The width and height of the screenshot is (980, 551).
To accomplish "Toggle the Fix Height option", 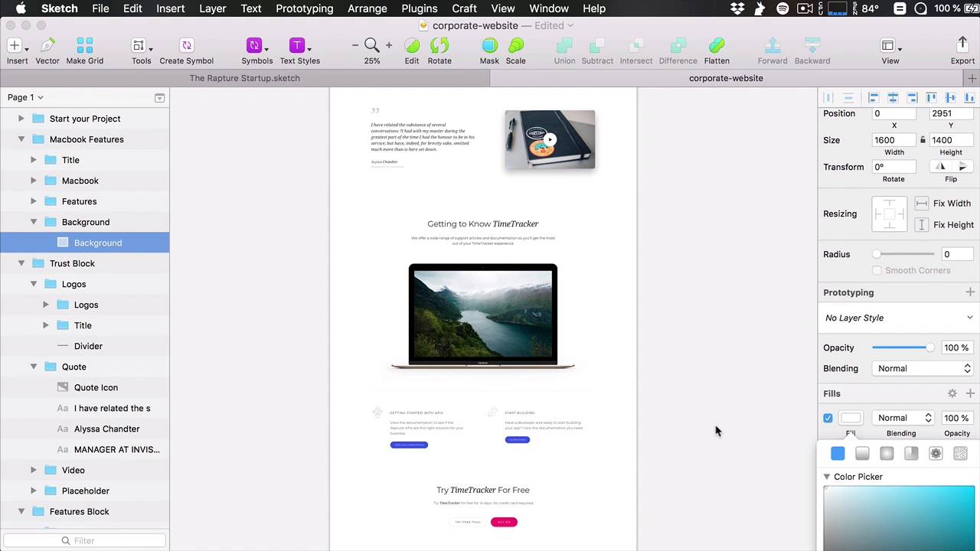I will [x=922, y=225].
